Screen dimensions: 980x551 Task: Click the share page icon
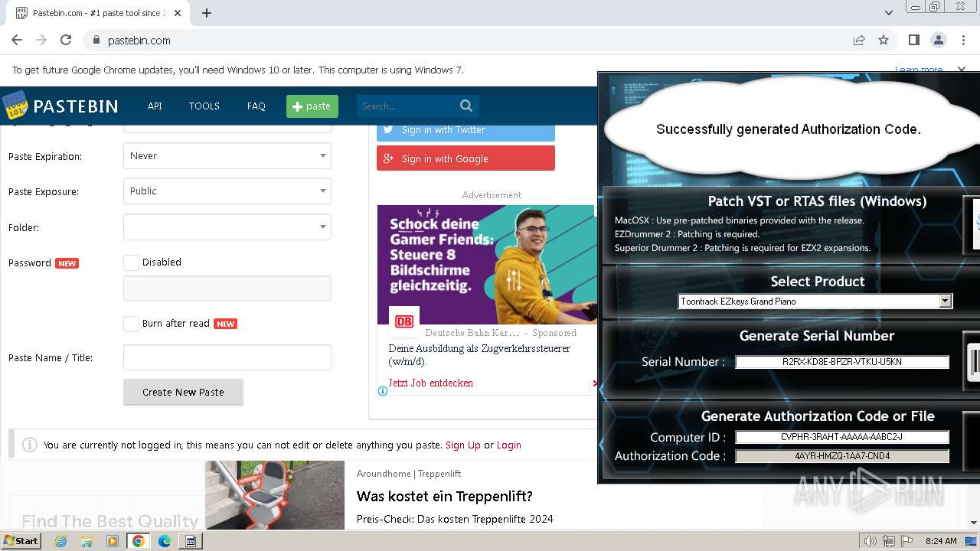coord(859,41)
